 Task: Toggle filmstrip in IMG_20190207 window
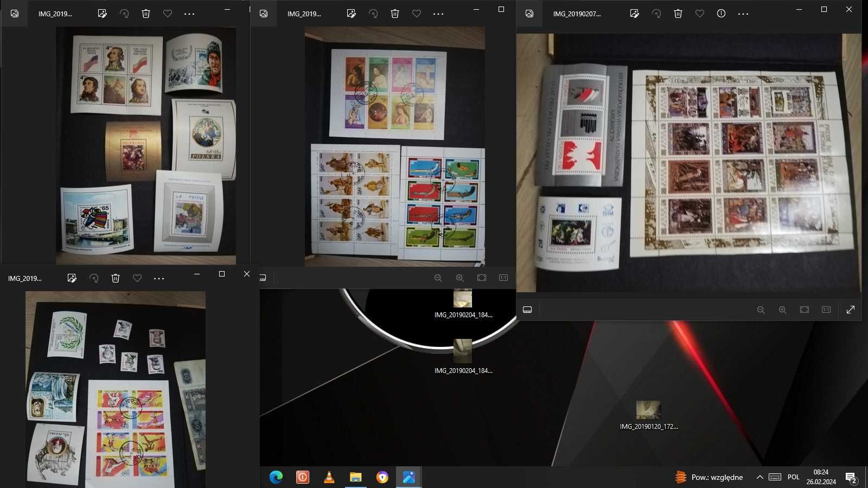pos(527,310)
